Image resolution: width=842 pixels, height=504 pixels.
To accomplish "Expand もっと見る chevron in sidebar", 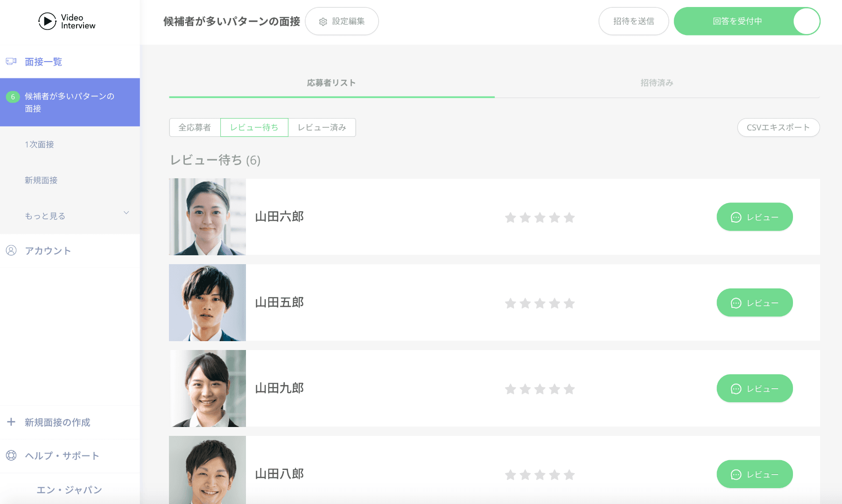I will click(x=126, y=213).
